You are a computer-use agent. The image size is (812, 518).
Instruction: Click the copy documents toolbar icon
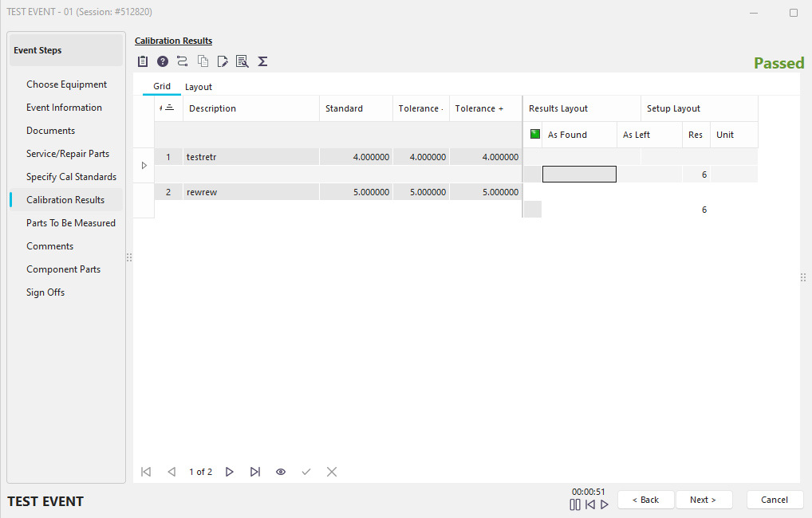[203, 61]
